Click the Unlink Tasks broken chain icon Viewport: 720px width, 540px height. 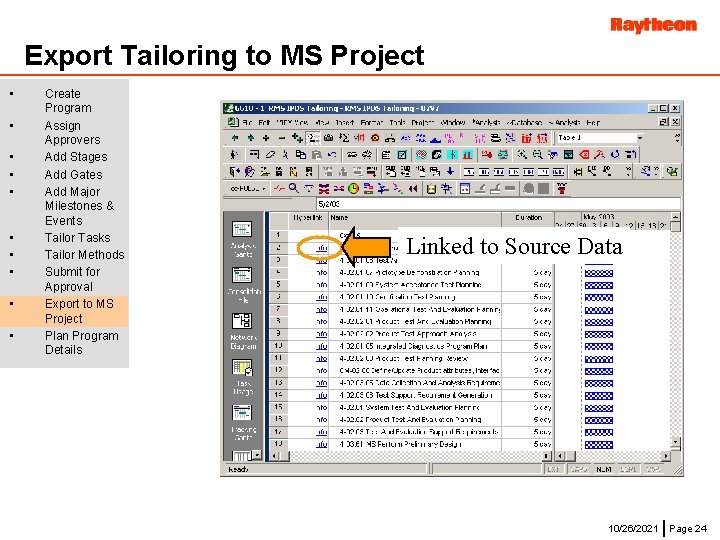coord(367,155)
